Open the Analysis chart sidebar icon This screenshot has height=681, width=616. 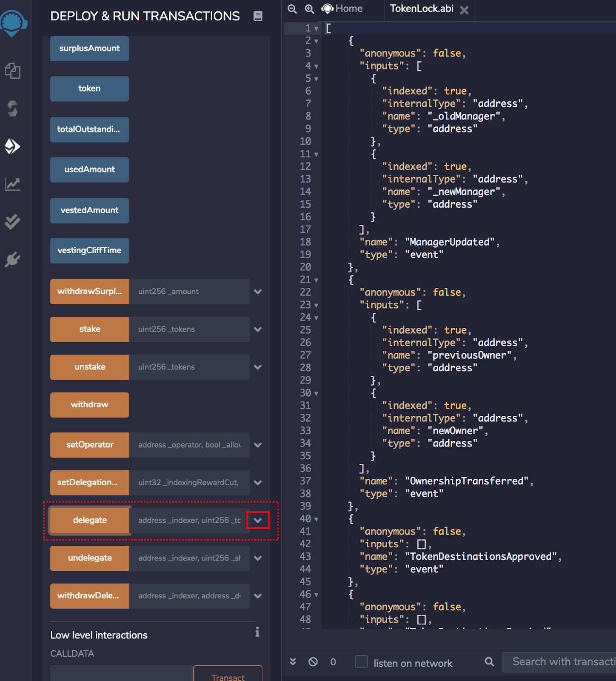click(13, 184)
